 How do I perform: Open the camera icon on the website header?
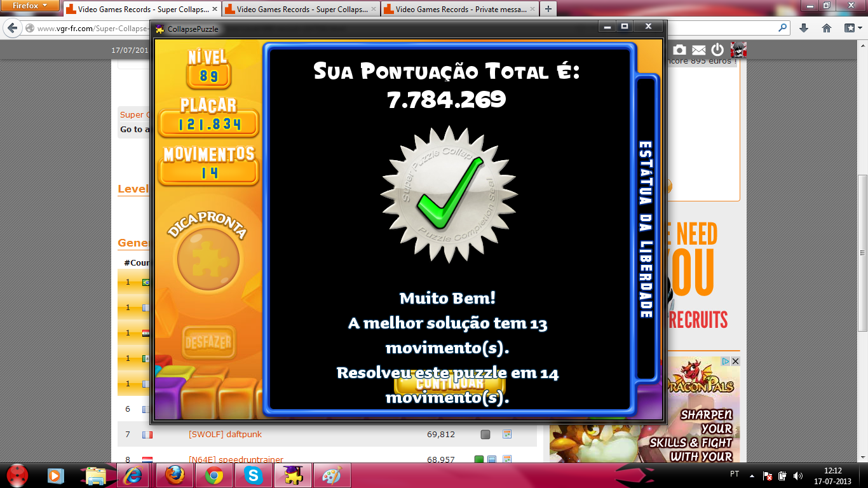(679, 50)
